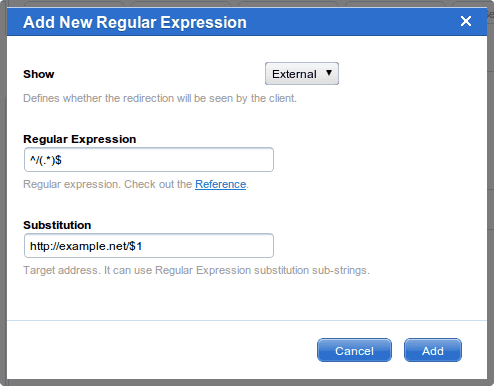Close the Add New Regular Expression dialog

pos(466,21)
